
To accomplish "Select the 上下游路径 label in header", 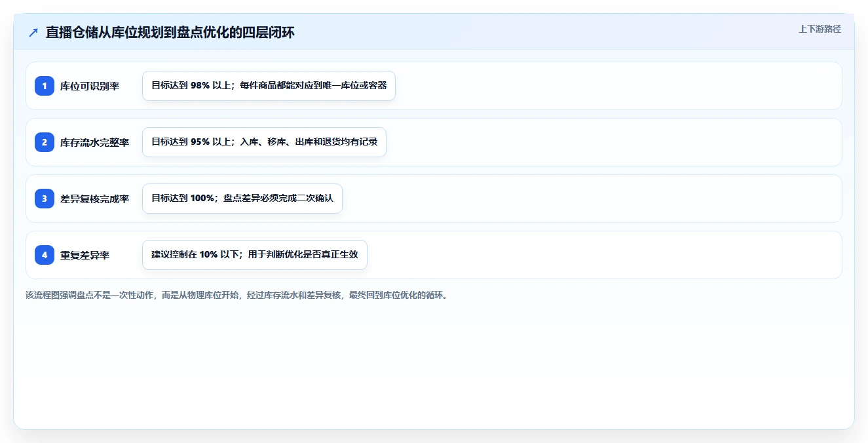I will [x=820, y=29].
